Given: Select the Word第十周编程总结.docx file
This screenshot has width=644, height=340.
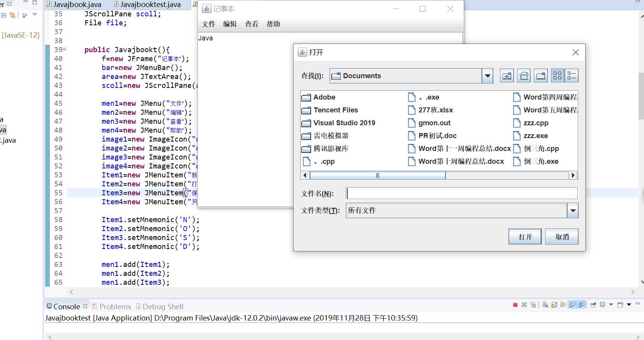Looking at the screenshot, I should click(456, 161).
